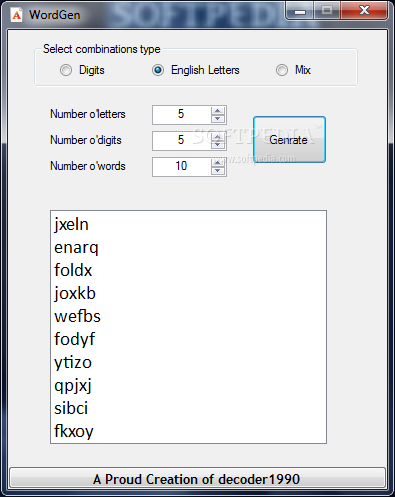Close the WordGen window
The height and width of the screenshot is (497, 395).
click(x=364, y=11)
